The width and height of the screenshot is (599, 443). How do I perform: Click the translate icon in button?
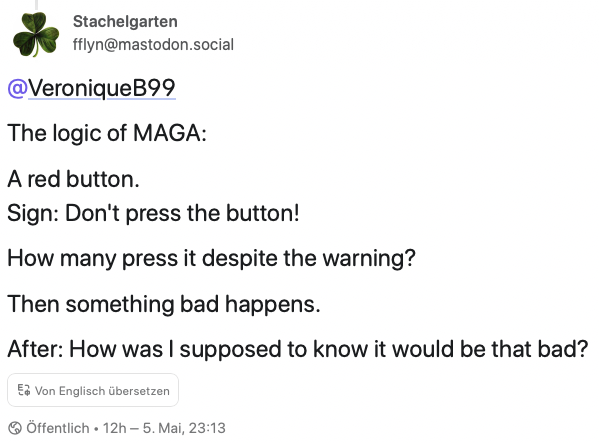[x=24, y=390]
